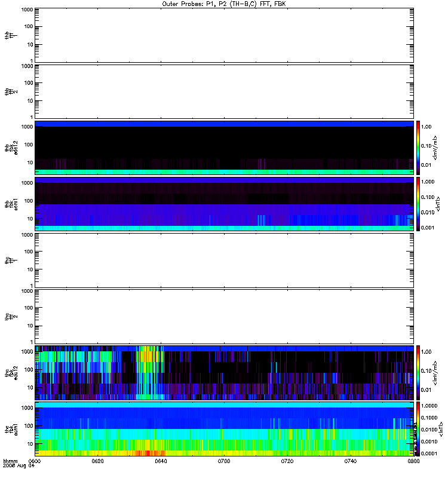Image resolution: width=448 pixels, height=478 pixels.
Task: Click the <|mV/m|> unit label of thc edc12
Action: click(x=435, y=373)
